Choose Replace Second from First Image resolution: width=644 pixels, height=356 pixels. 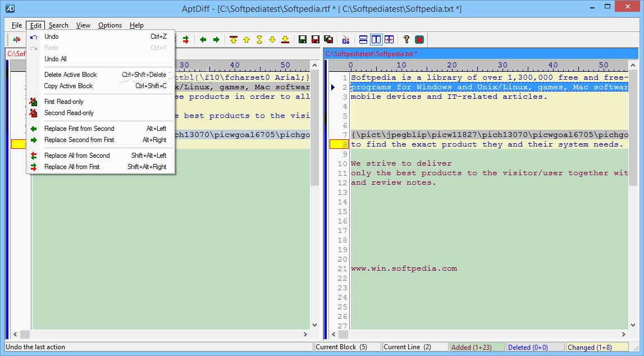tap(101, 140)
